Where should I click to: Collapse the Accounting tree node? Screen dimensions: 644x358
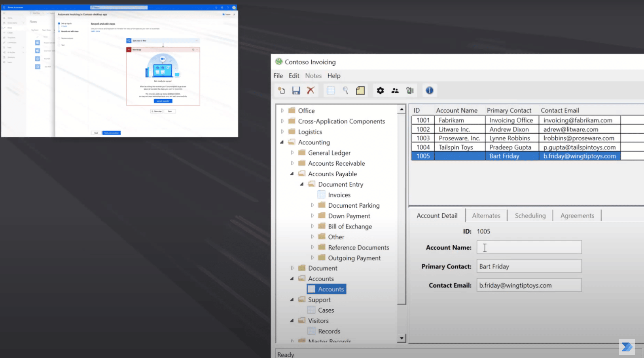282,142
